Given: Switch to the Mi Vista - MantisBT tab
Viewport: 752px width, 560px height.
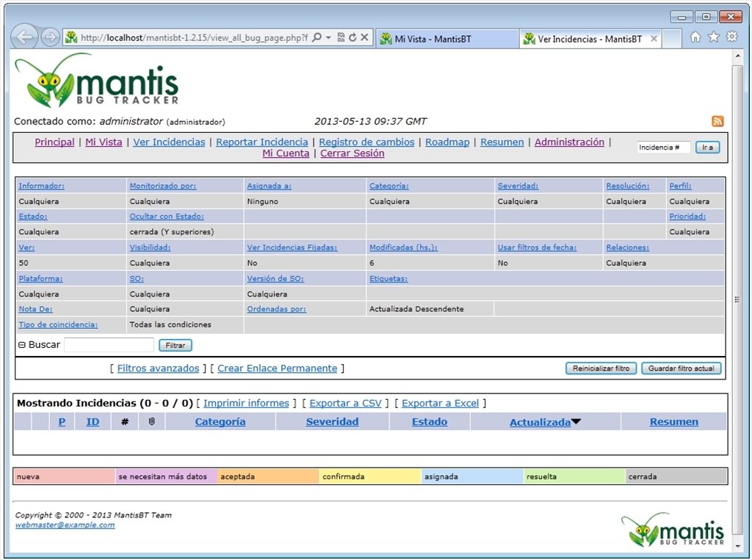Looking at the screenshot, I should [447, 39].
